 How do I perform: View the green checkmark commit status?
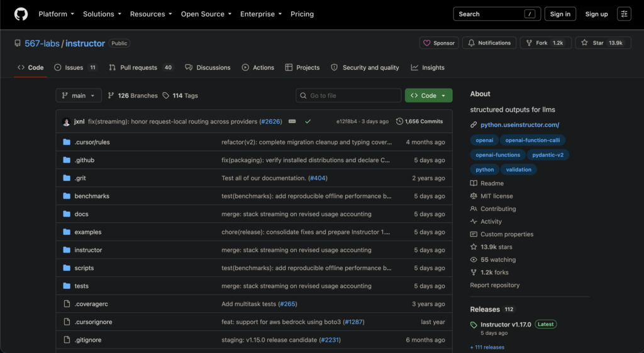coord(308,121)
